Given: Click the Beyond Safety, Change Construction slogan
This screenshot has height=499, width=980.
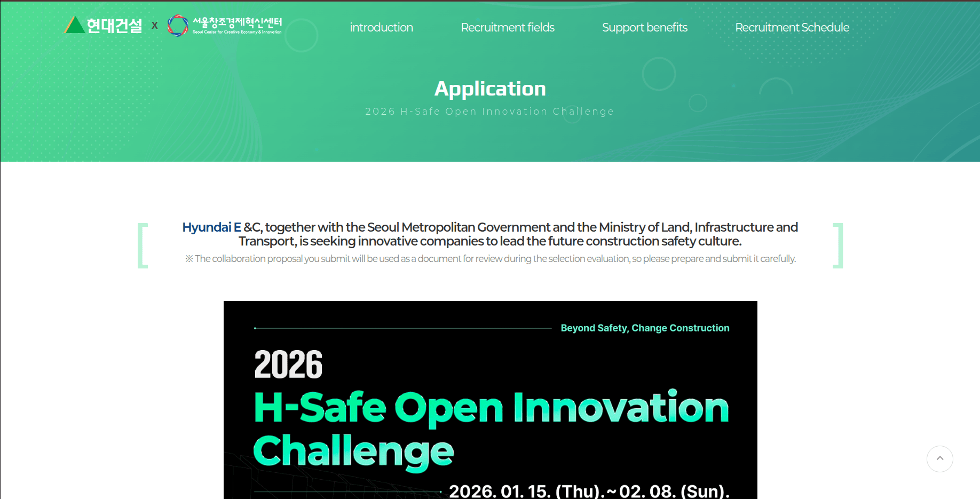Looking at the screenshot, I should (645, 328).
